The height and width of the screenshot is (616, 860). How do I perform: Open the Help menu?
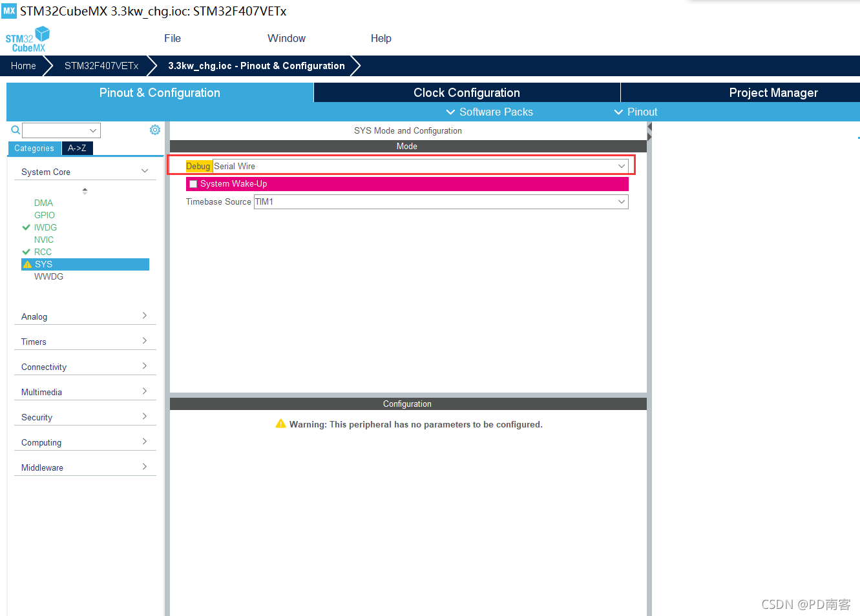click(x=381, y=38)
